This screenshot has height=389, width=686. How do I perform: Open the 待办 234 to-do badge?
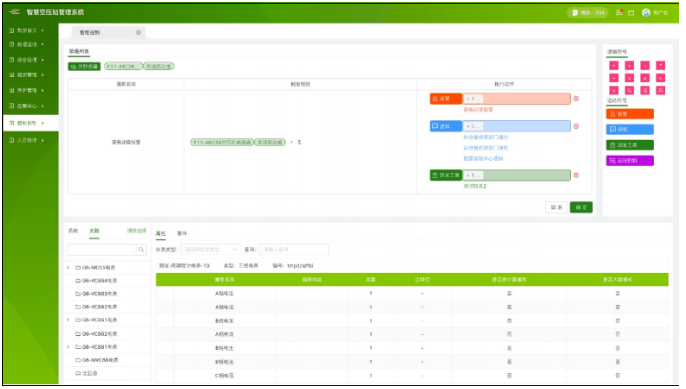click(x=588, y=13)
